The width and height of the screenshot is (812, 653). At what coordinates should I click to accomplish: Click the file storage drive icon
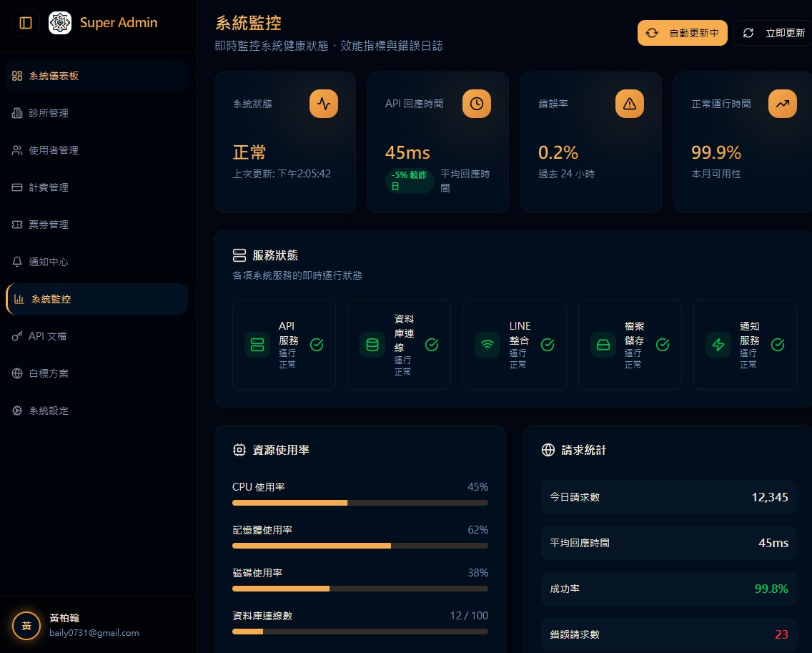[x=603, y=345]
